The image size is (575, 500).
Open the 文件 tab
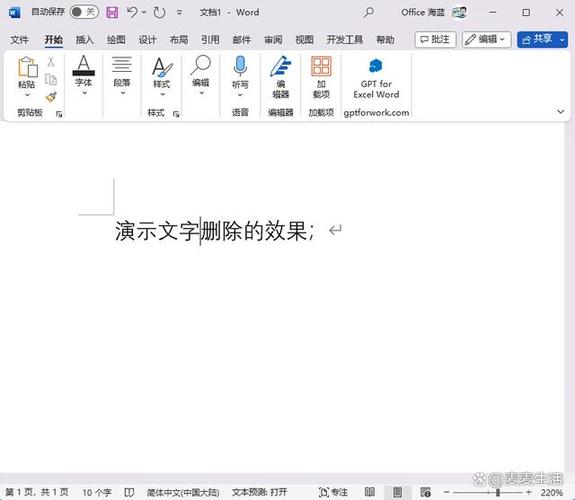click(19, 40)
